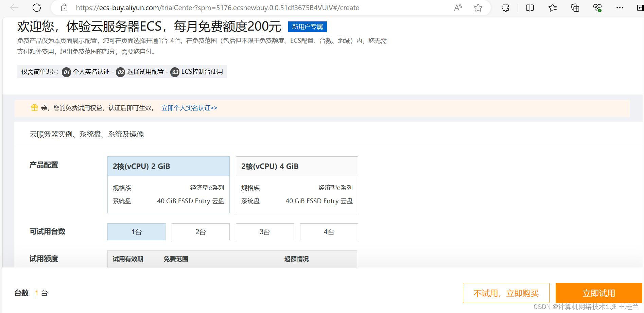The height and width of the screenshot is (313, 644).
Task: Reload the page with refresh icon
Action: click(x=37, y=7)
